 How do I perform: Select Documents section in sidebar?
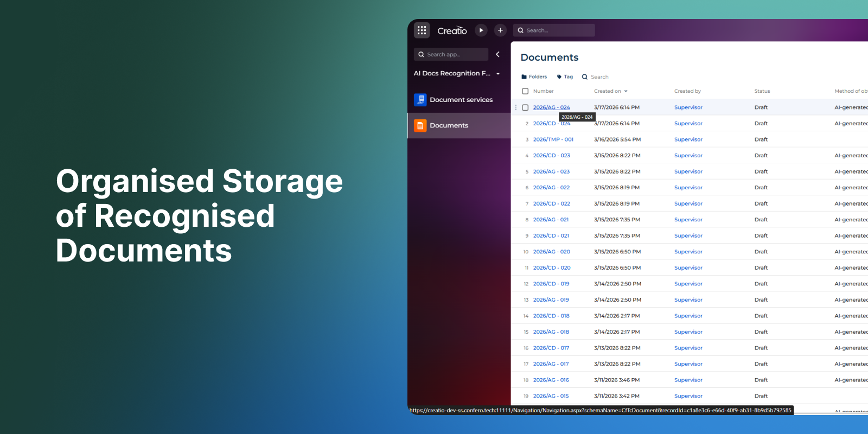pos(449,125)
